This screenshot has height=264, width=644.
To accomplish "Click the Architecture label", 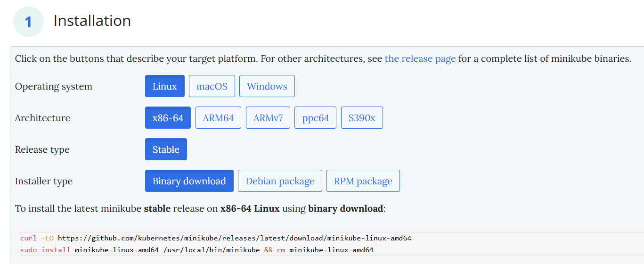I will tap(42, 118).
